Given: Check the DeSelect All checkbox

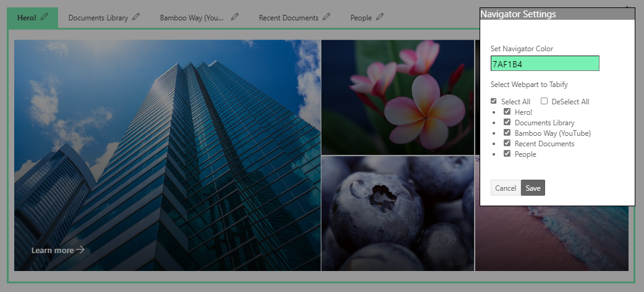Looking at the screenshot, I should point(544,101).
